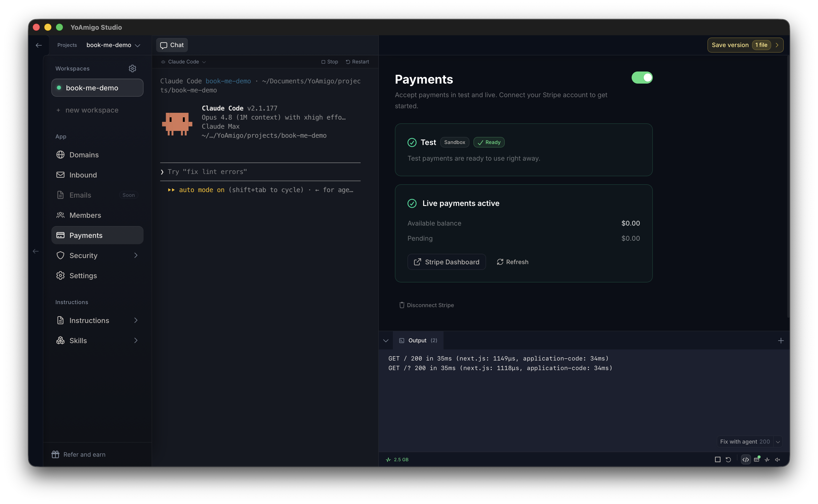Open Domains in the sidebar

[97, 155]
